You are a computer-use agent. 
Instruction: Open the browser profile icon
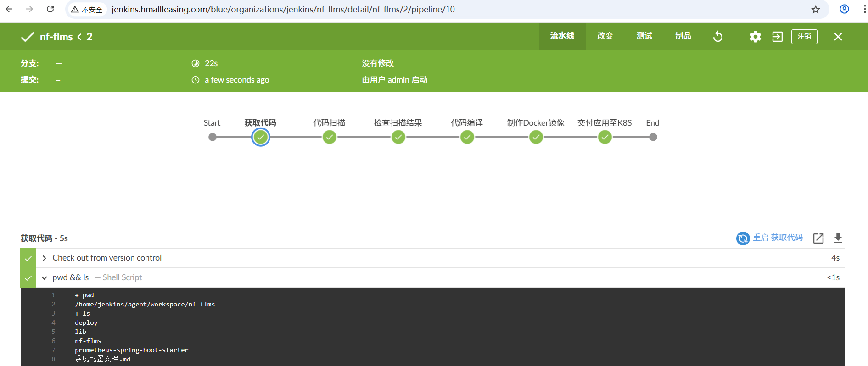(x=844, y=9)
